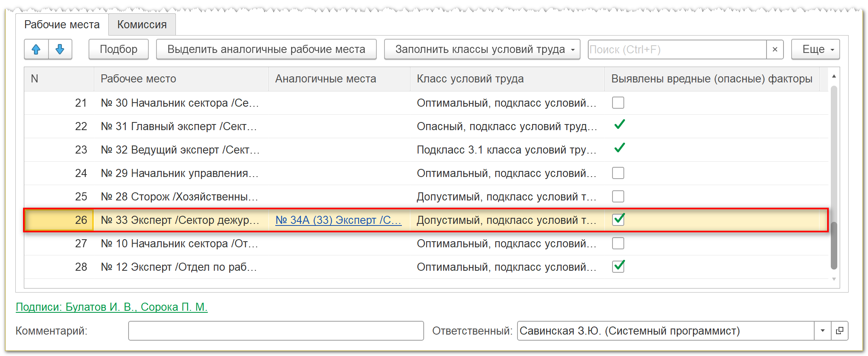The image size is (868, 356).
Task: Click the scroll up arrow in table
Action: coord(834,76)
